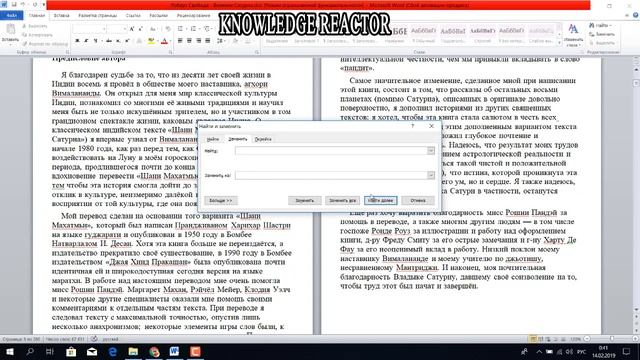Switch to the Разметка страницы ribbon tab
The height and width of the screenshot is (360, 640).
point(98,15)
